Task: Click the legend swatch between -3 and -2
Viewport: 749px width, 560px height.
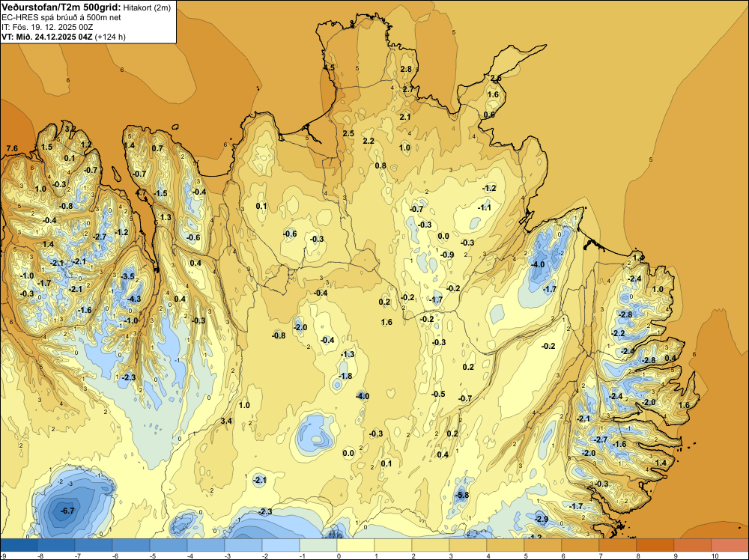Action: pos(243,545)
